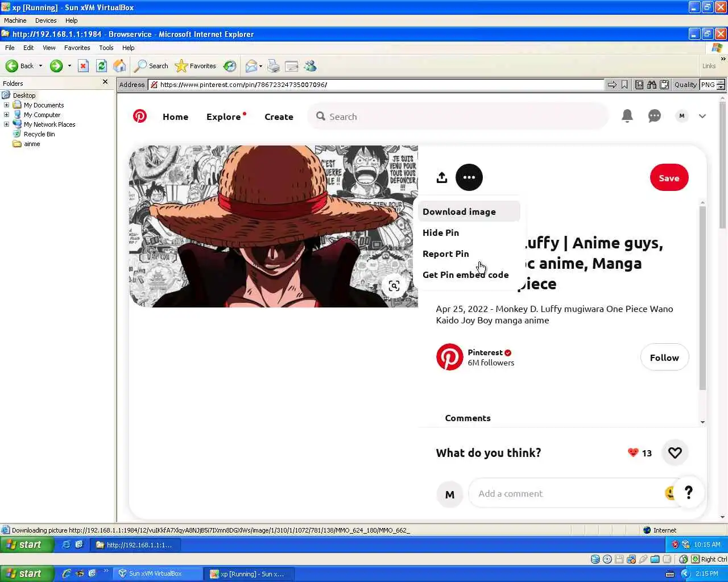Go Back with IE back arrow
728x582 pixels.
click(20, 66)
